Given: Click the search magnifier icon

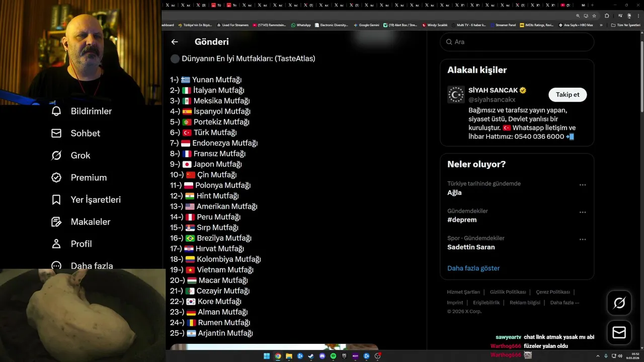Looking at the screenshot, I should pyautogui.click(x=449, y=42).
